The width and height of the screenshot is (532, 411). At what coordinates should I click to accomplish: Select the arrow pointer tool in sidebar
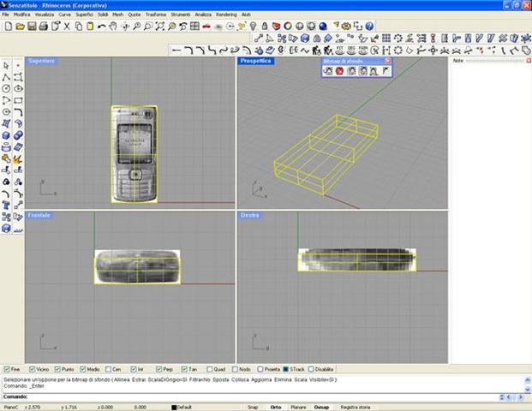pos(6,66)
